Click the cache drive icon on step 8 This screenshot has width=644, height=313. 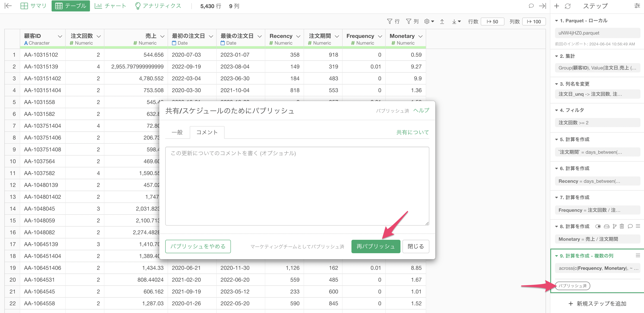[x=606, y=226]
